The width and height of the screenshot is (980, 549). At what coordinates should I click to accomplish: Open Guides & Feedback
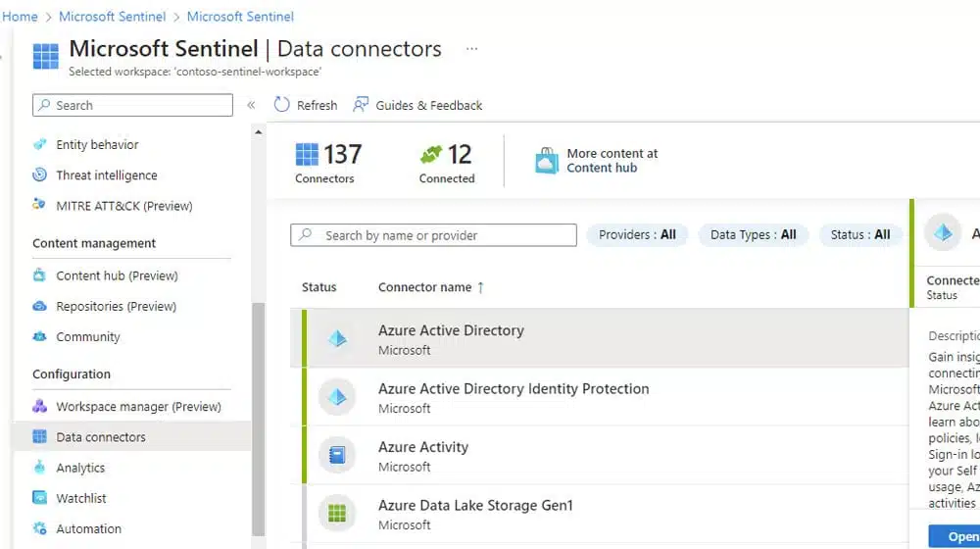point(429,105)
